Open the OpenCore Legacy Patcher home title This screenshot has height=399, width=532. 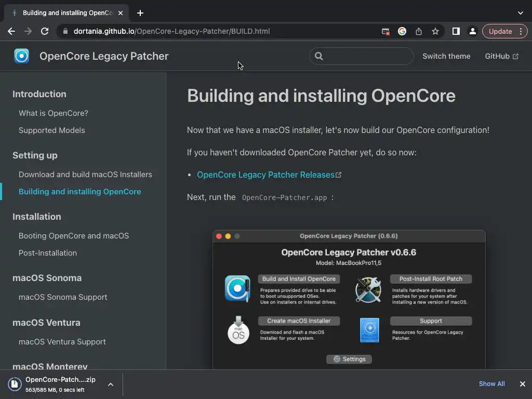pyautogui.click(x=104, y=56)
